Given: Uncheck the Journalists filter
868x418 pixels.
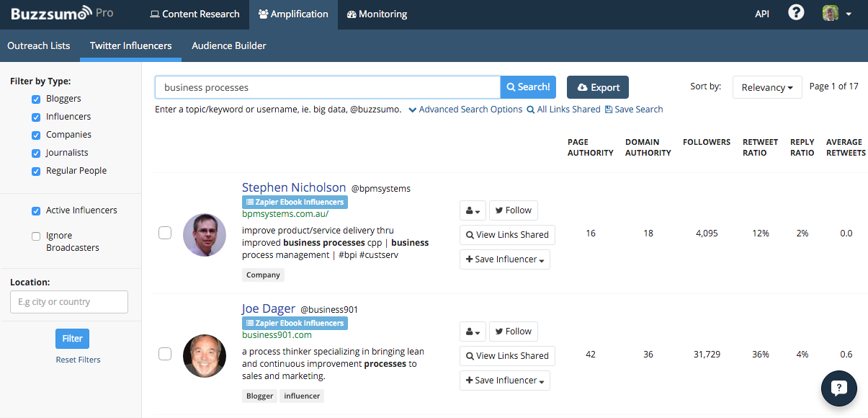Looking at the screenshot, I should (36, 153).
